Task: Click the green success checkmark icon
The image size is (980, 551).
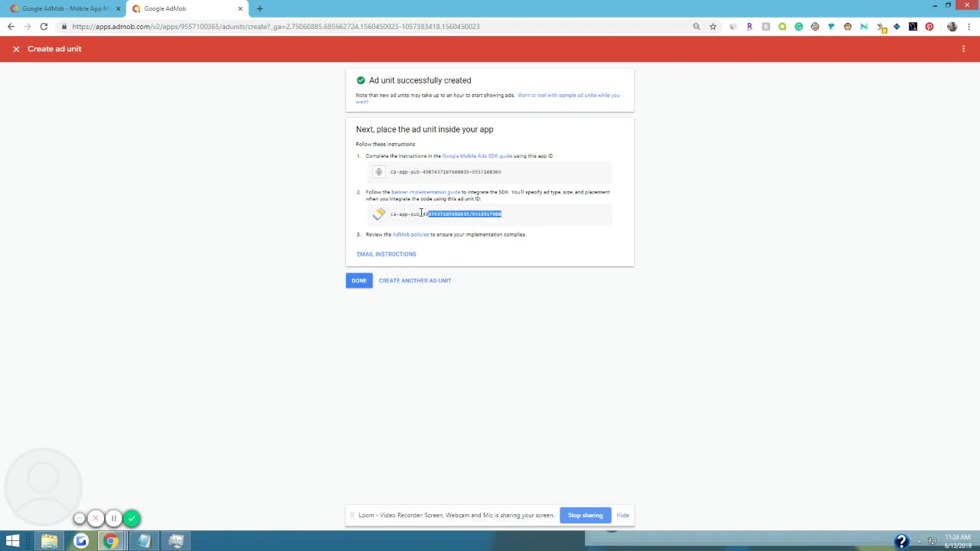Action: (361, 80)
